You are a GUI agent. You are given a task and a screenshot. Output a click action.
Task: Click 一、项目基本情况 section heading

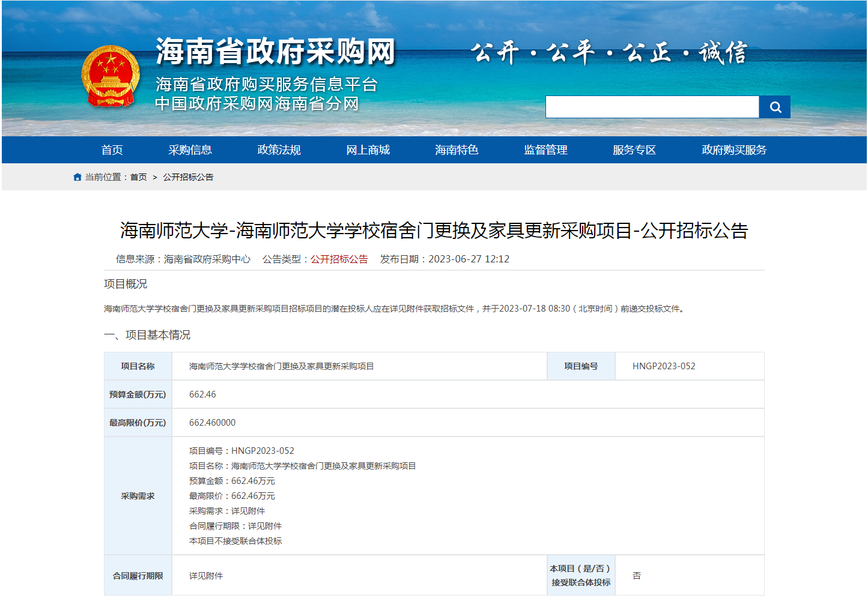(147, 335)
